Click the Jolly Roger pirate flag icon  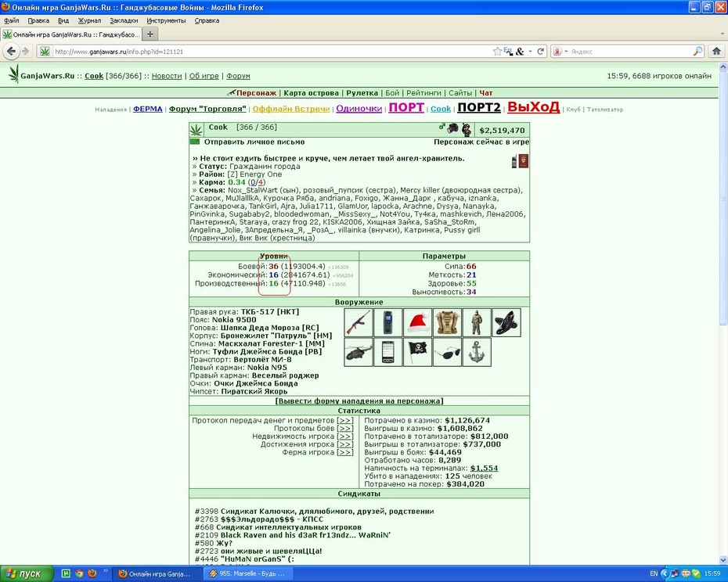coord(417,352)
